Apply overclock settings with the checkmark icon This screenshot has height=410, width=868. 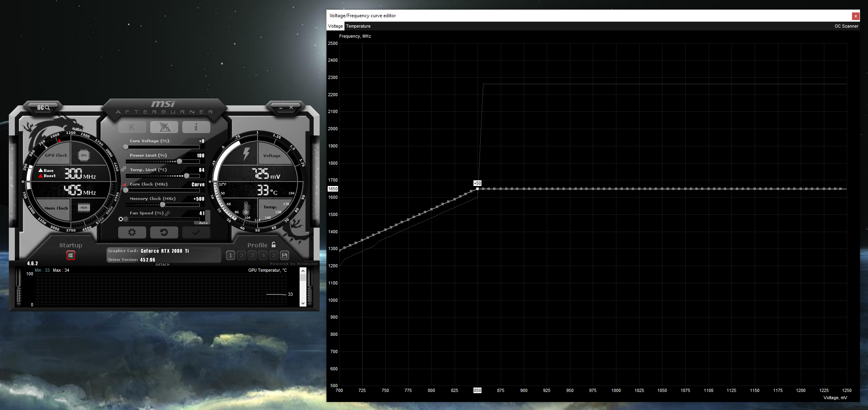click(196, 232)
